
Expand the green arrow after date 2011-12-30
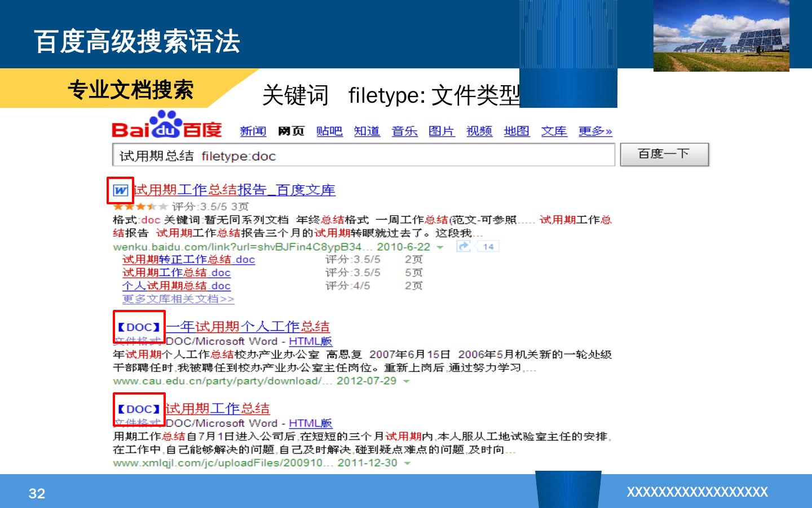coord(407,463)
